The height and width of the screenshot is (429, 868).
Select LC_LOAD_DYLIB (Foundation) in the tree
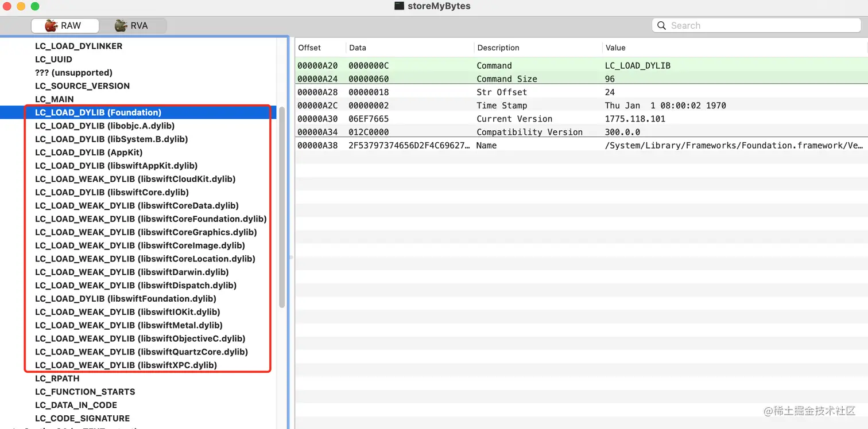(x=98, y=112)
